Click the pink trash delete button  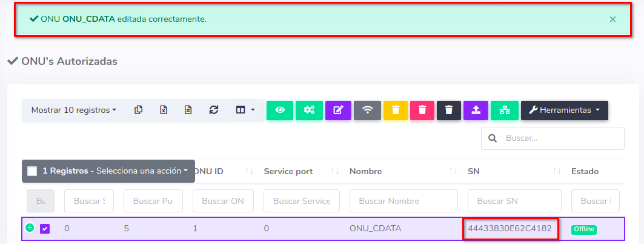click(x=422, y=110)
